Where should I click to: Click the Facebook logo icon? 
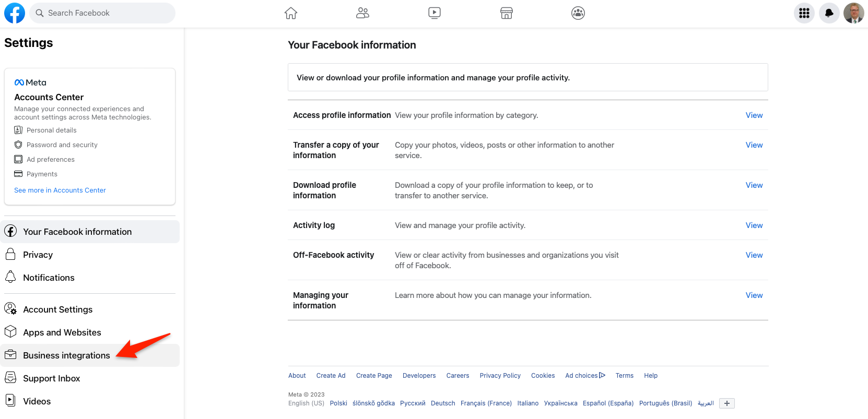pyautogui.click(x=15, y=13)
